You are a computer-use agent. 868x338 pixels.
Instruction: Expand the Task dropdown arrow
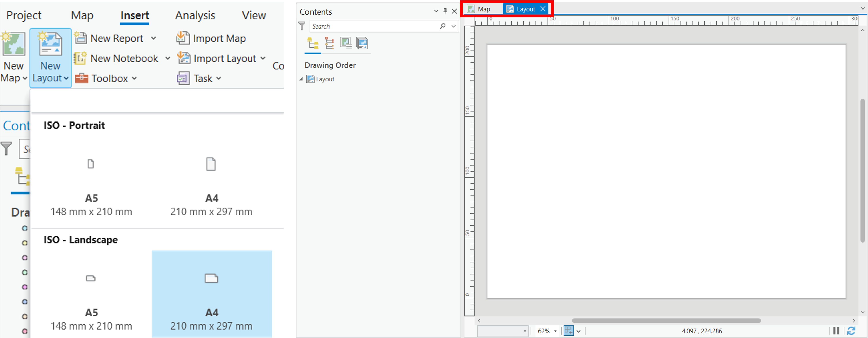[x=219, y=78]
